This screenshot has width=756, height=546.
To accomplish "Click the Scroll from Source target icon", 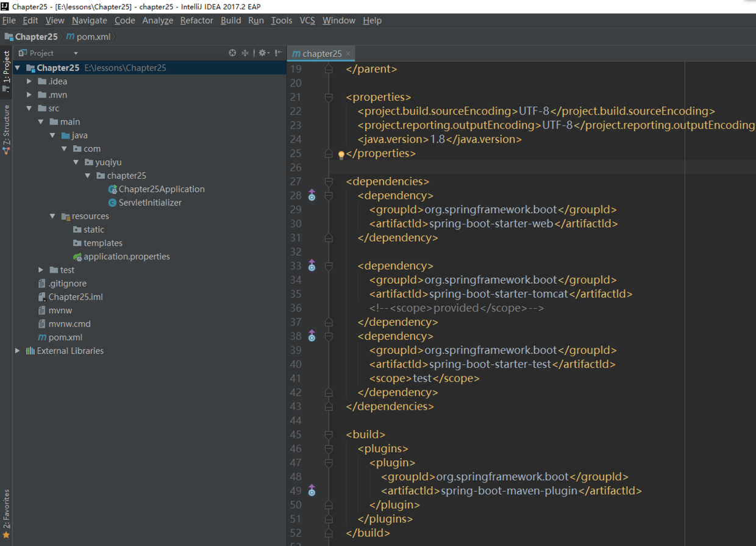I will tap(232, 53).
